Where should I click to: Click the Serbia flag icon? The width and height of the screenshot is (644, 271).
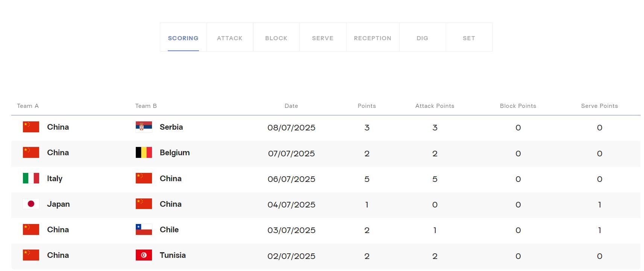[x=144, y=127]
